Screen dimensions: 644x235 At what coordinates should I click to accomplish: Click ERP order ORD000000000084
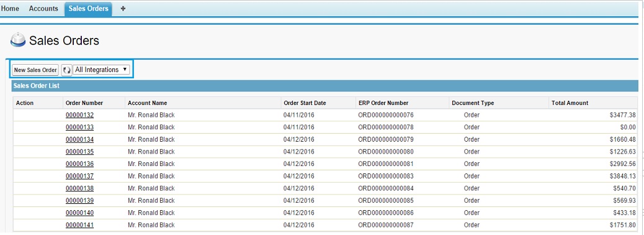pos(386,188)
